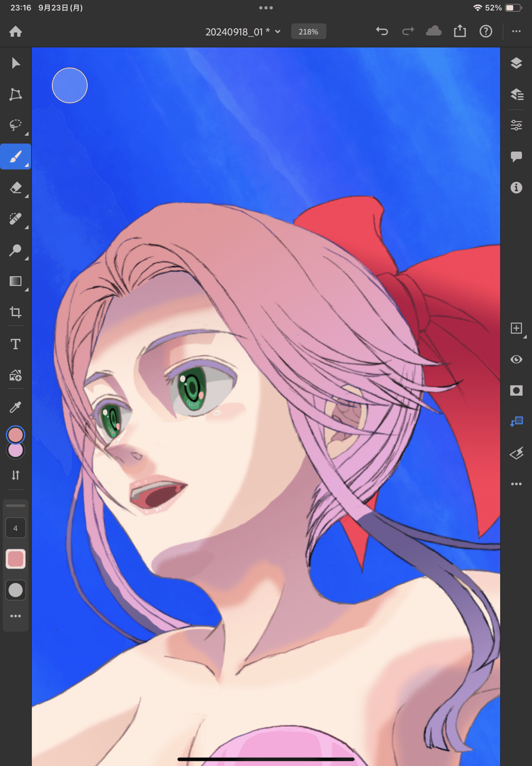Change the 218% zoom level
This screenshot has width=532, height=766.
tap(309, 32)
